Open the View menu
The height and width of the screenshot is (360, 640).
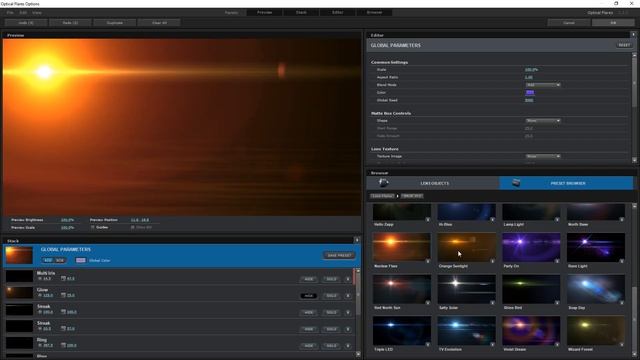37,13
